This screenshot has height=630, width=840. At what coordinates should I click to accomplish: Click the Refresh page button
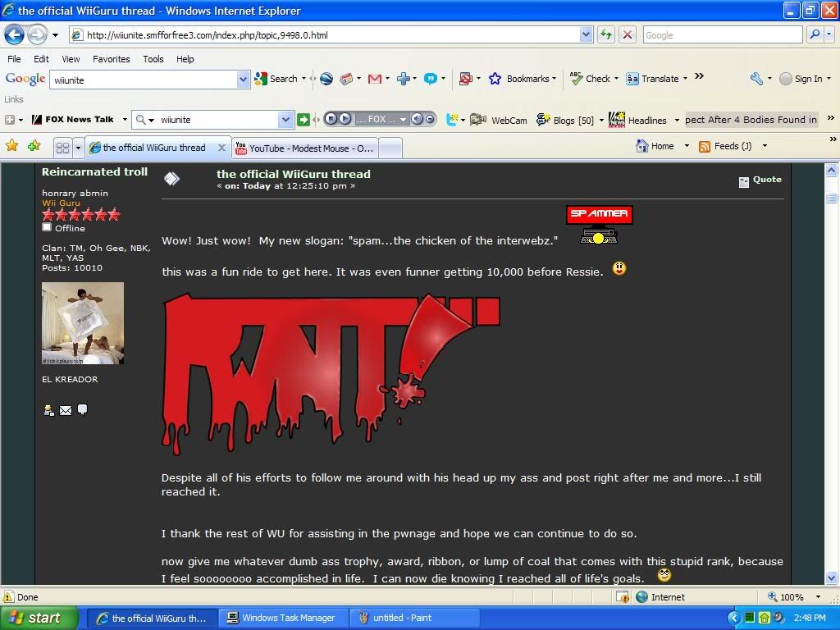pos(605,34)
